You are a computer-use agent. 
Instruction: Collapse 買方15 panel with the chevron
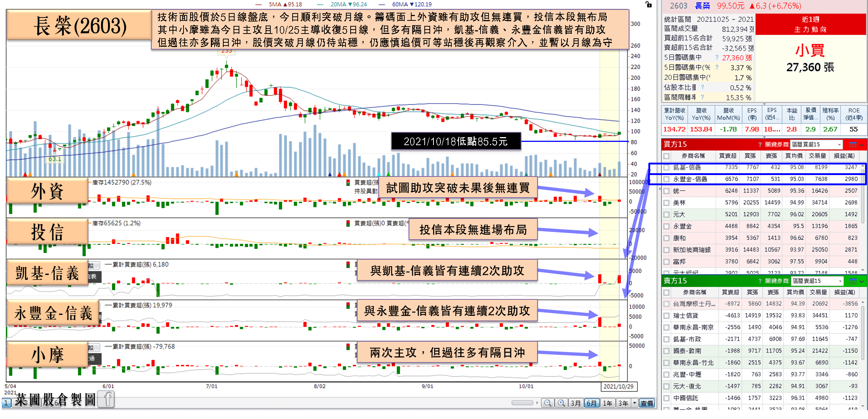[862, 145]
